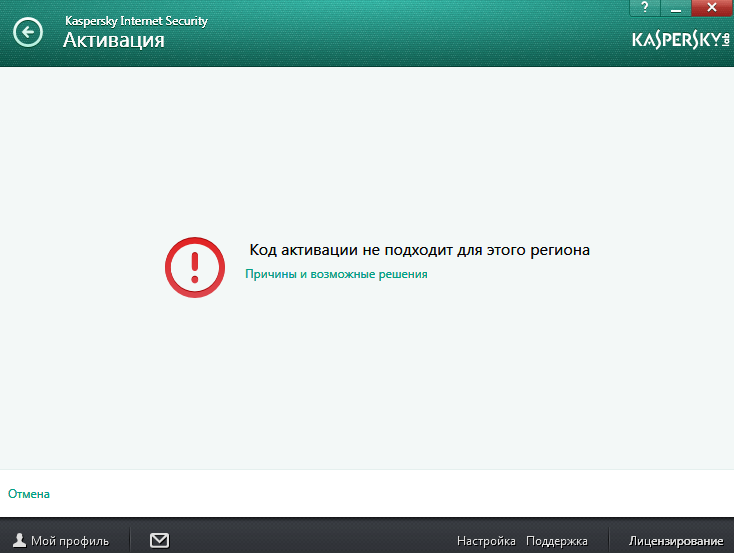Click the 'Активация' heading
Viewport: 734px width, 553px height.
click(x=114, y=40)
